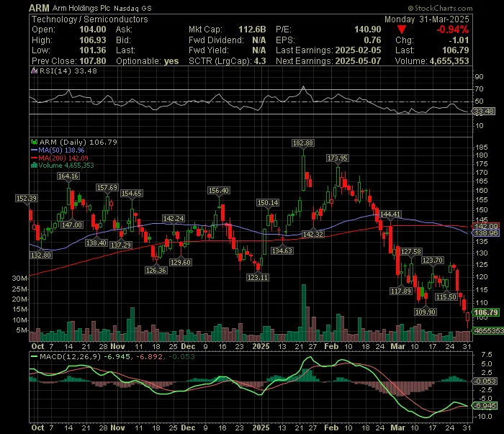Click the 127.58 price label
The image size is (504, 434).
coord(411,251)
